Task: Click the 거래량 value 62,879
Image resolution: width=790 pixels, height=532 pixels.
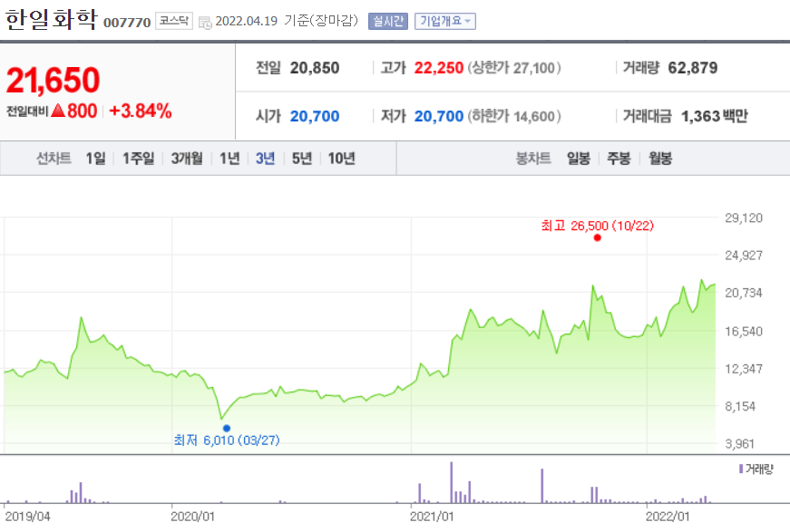Action: coord(693,68)
